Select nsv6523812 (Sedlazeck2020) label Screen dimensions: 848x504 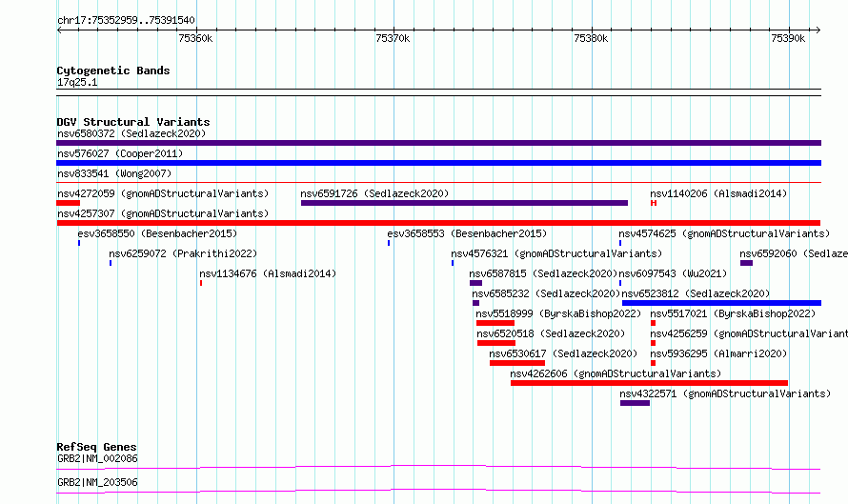[696, 293]
